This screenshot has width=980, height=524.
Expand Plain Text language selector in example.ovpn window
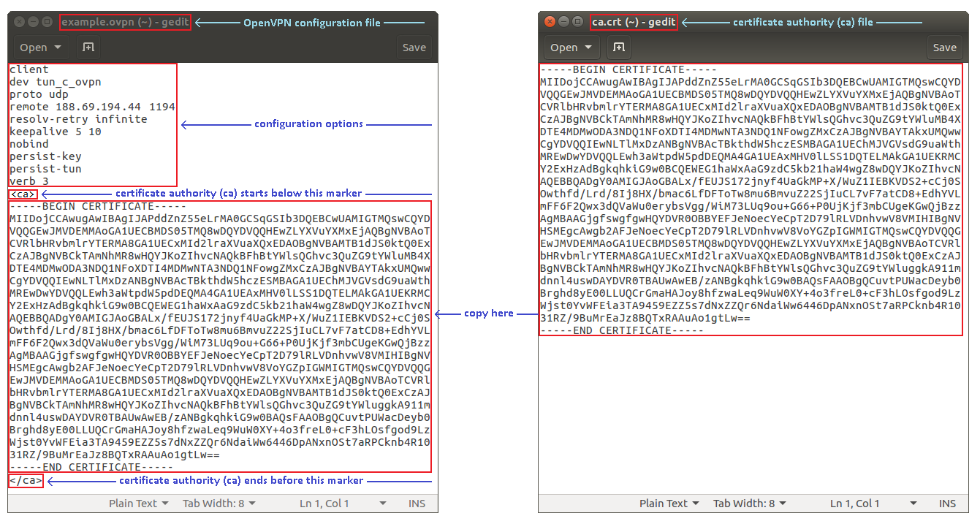click(x=138, y=504)
